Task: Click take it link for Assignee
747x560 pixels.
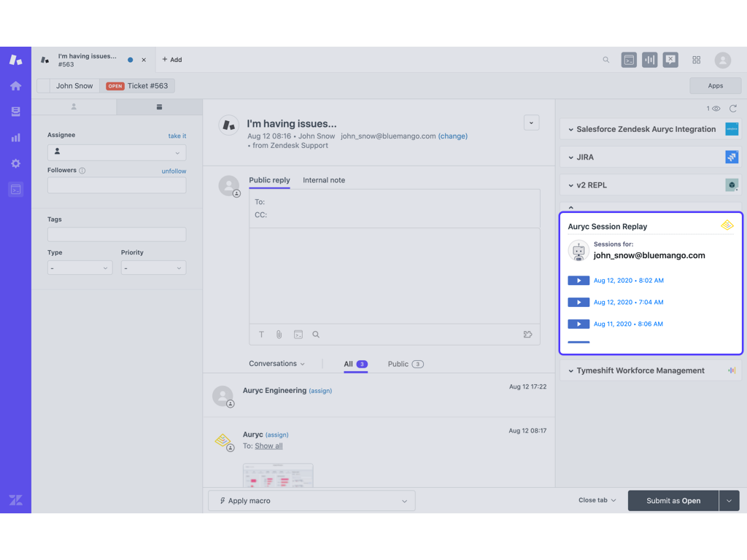Action: pos(177,136)
